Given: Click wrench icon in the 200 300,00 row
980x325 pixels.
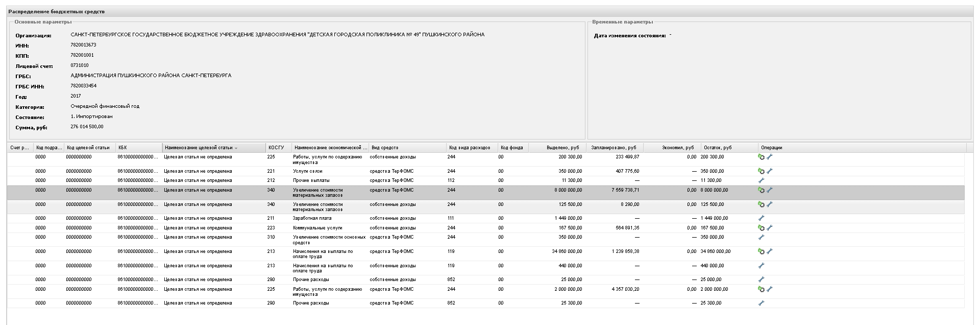Looking at the screenshot, I should 770,157.
